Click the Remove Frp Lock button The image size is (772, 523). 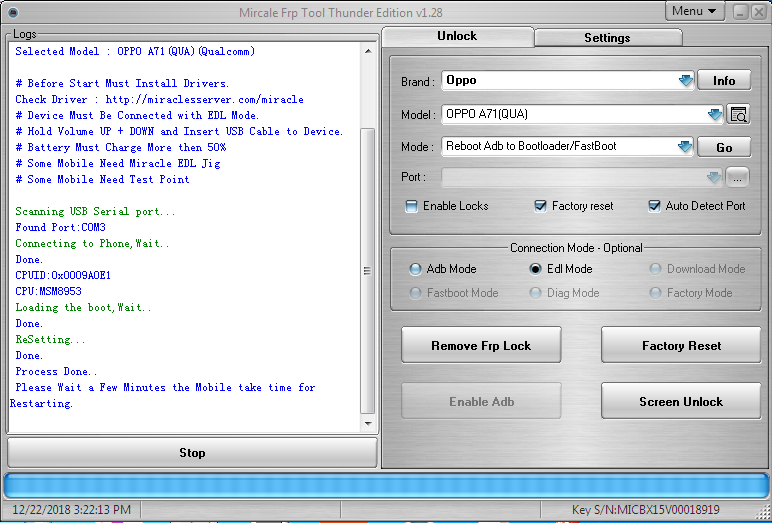click(x=481, y=345)
